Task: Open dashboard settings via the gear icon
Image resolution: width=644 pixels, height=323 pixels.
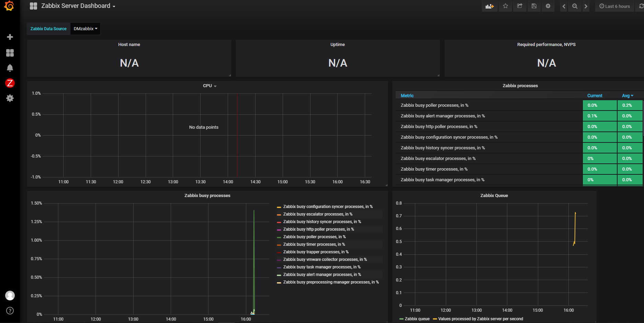Action: coord(548,6)
